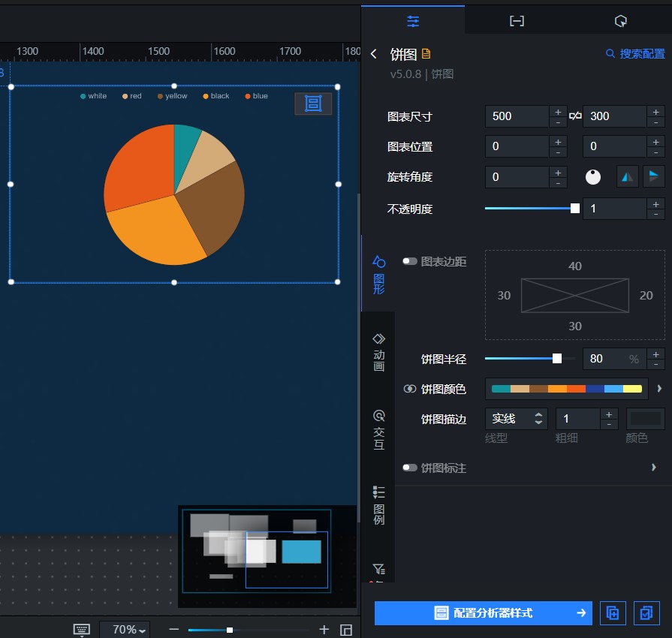Image resolution: width=672 pixels, height=638 pixels.
Task: Toggle the white legend item
Action: coord(93,96)
